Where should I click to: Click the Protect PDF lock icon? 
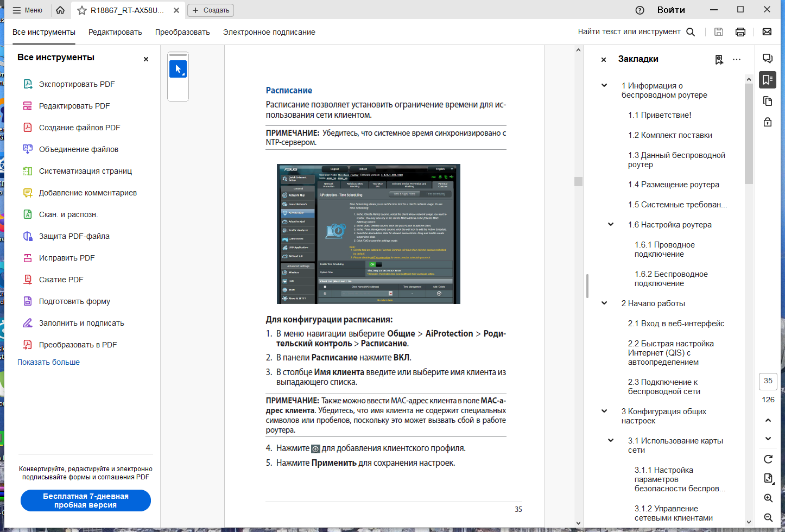(767, 122)
